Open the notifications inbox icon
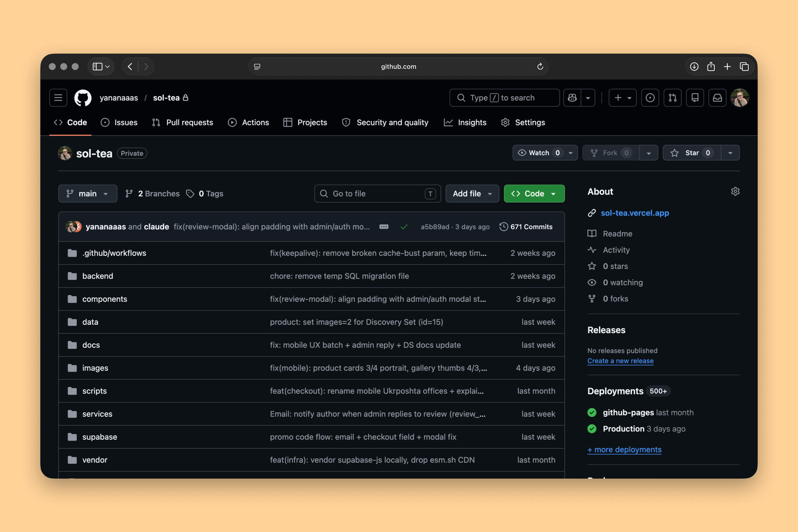The image size is (798, 532). 717,98
